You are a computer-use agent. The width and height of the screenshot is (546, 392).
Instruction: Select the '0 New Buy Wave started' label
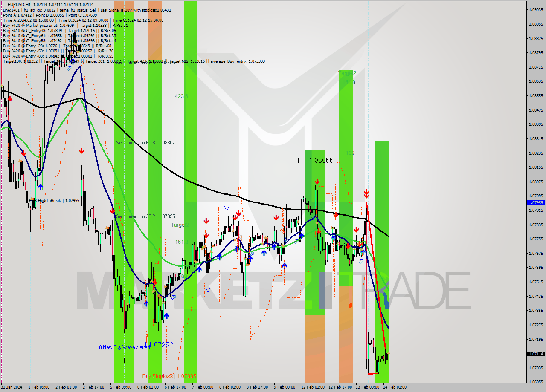[x=125, y=347]
